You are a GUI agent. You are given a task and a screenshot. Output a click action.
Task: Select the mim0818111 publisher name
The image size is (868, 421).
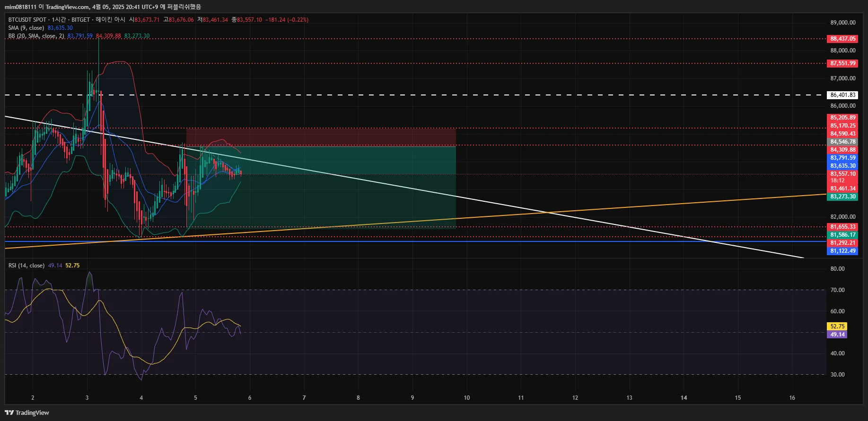pyautogui.click(x=20, y=7)
